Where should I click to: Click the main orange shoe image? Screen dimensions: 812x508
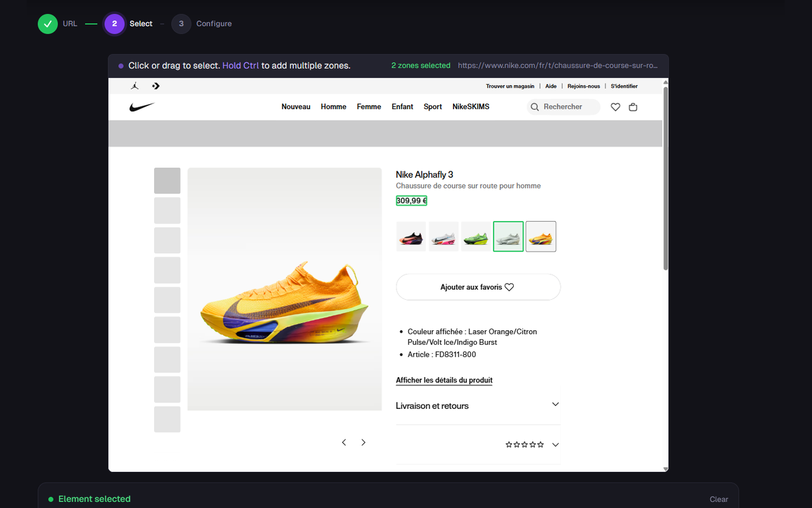point(285,289)
